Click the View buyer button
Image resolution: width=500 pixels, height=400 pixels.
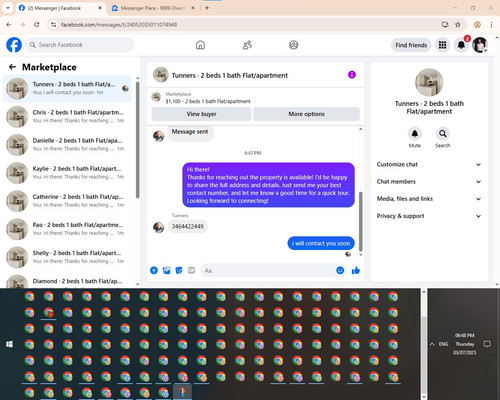(201, 114)
